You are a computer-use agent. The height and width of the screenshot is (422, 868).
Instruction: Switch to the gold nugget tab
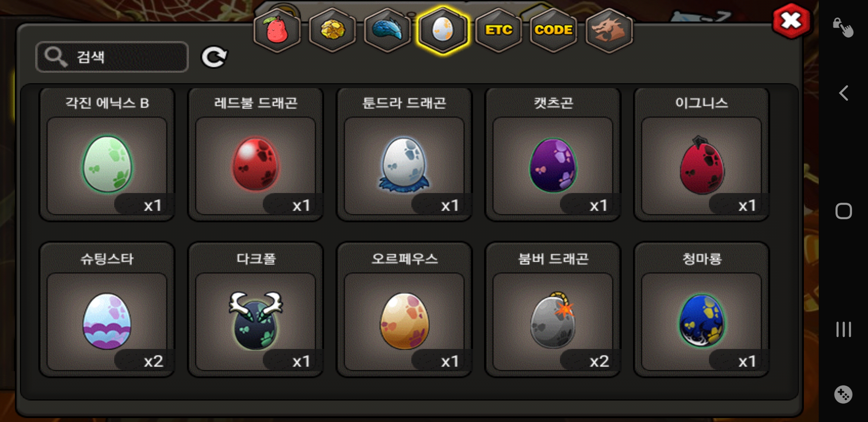pos(332,30)
